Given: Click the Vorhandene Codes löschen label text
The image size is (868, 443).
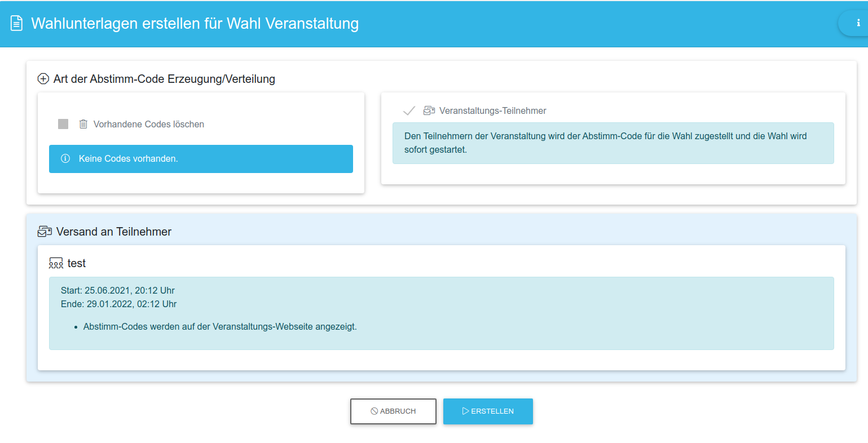Looking at the screenshot, I should coord(148,124).
